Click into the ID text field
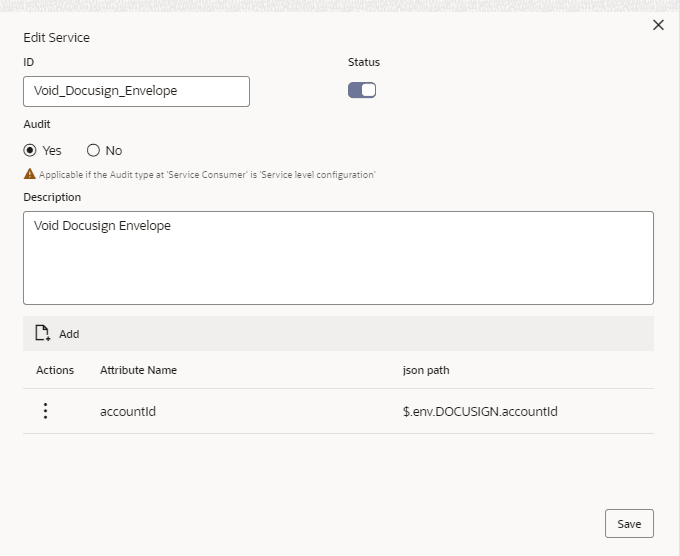Screen dimensions: 680x556 [x=136, y=91]
